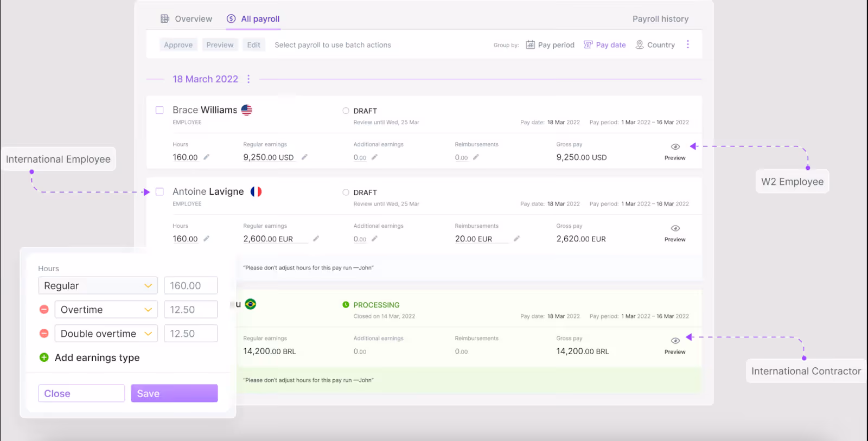The image size is (868, 441).
Task: Click Antoine Lavigne French flag icon
Action: [x=256, y=191]
